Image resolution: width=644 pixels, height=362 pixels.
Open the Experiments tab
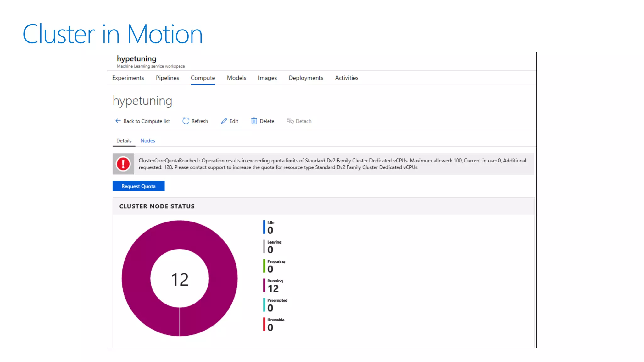point(128,78)
